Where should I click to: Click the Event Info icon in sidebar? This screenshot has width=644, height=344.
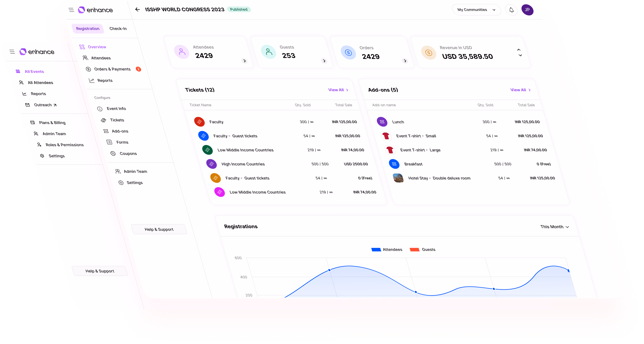[100, 109]
